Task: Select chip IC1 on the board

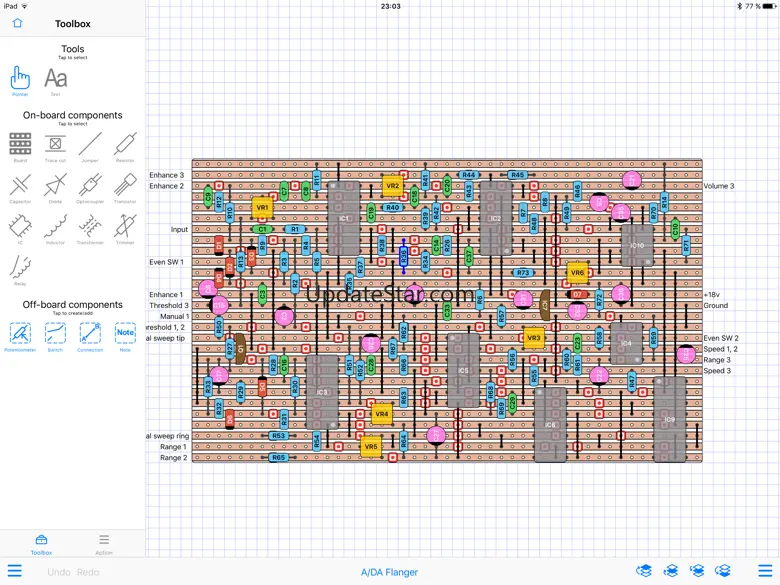Action: coord(344,218)
